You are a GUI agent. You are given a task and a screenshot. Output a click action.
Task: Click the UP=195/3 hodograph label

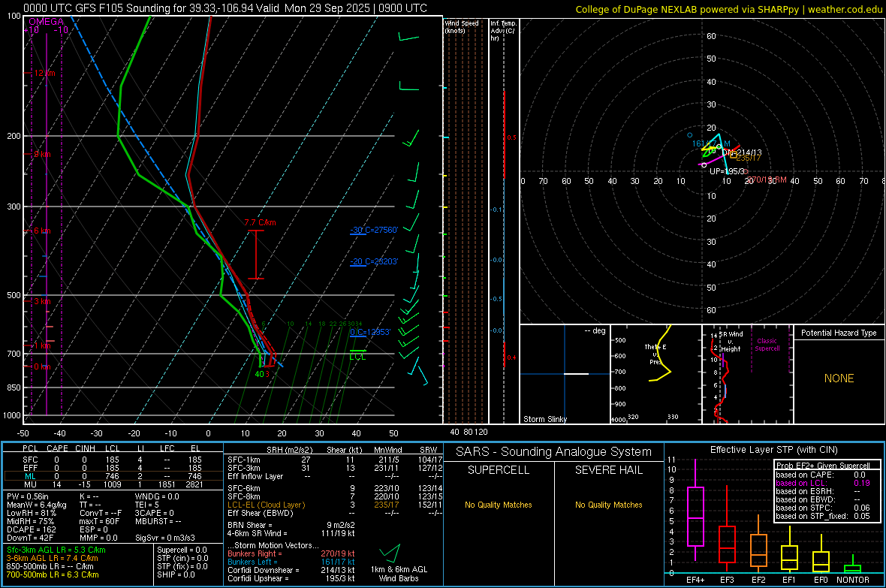click(728, 171)
